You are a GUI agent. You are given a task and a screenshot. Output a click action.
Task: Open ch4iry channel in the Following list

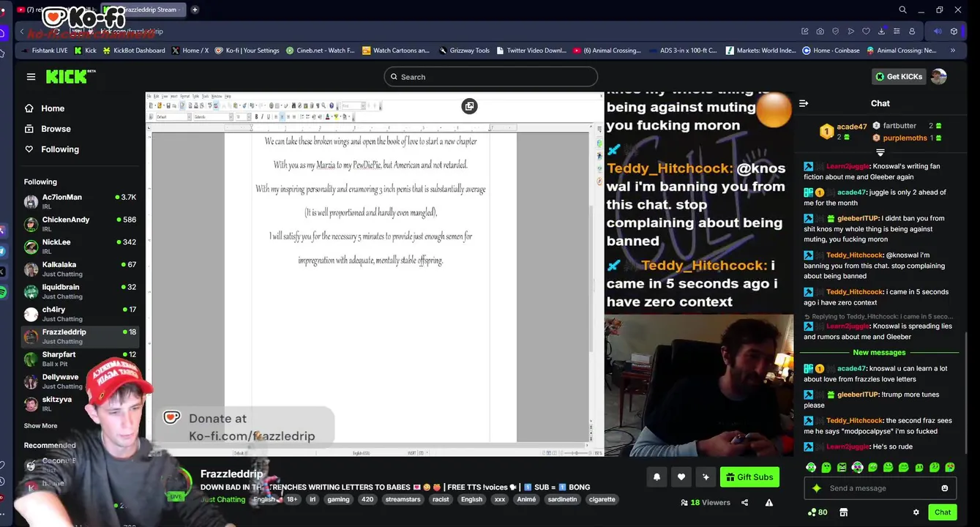(79, 313)
